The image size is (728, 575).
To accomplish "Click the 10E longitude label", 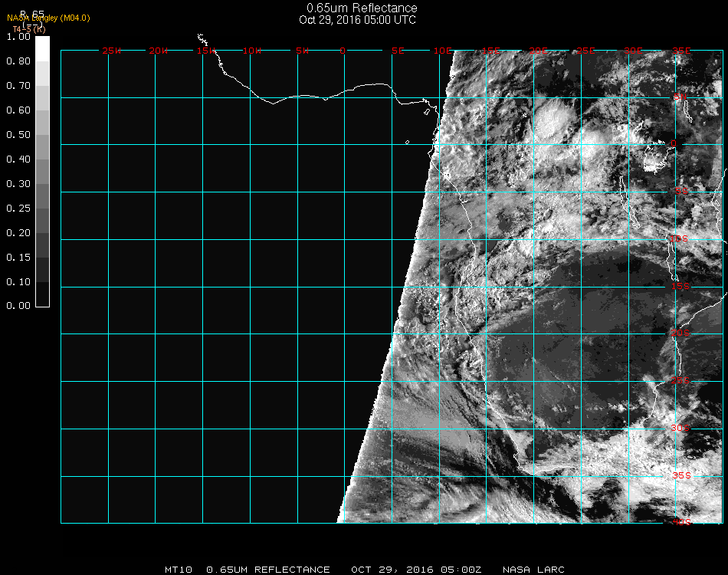I will [x=442, y=51].
